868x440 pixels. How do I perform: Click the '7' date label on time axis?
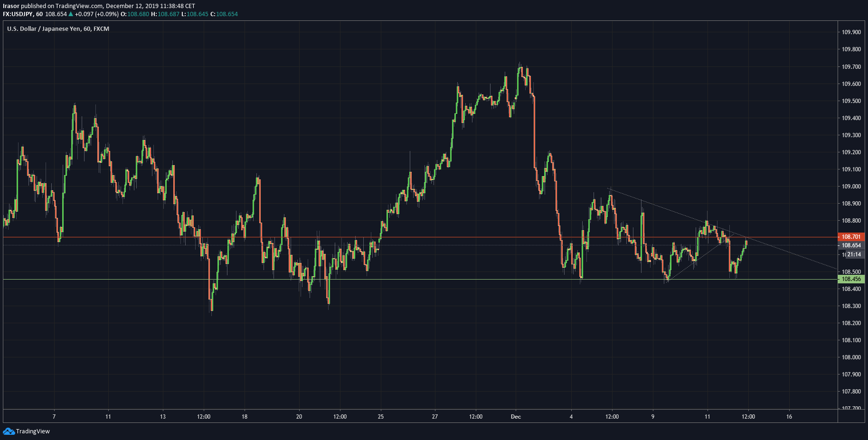[54, 417]
